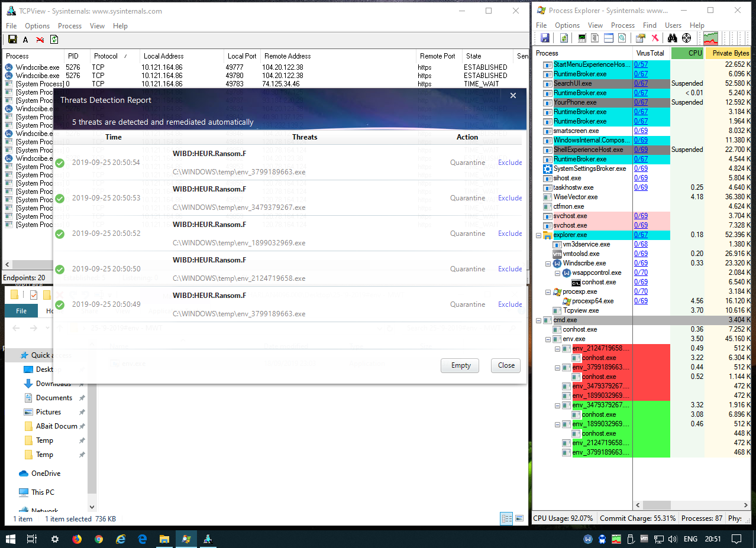Sort Process Explorer by Private Bytes column
Image resolution: width=756 pixels, height=548 pixels.
[x=728, y=53]
